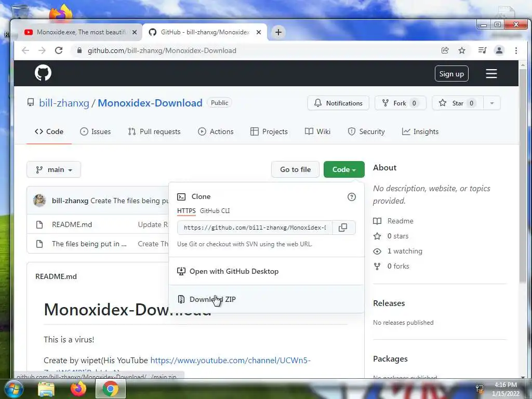Image resolution: width=532 pixels, height=399 pixels.
Task: Expand the Star lists dropdown arrow
Action: point(491,103)
